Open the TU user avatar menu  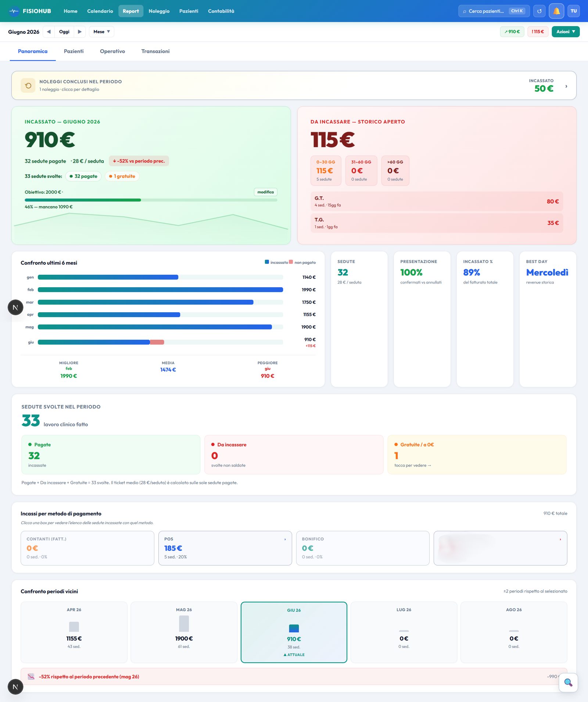(x=574, y=11)
